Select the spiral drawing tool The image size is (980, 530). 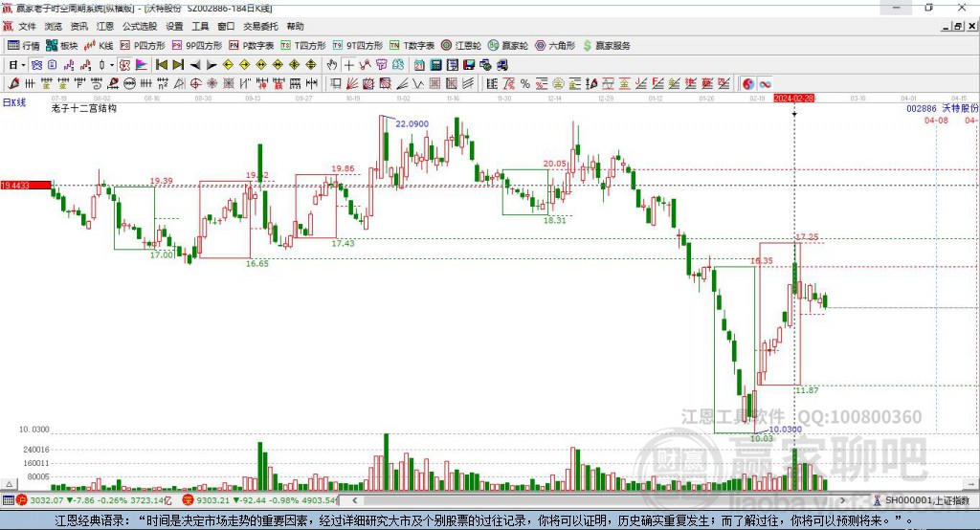97,84
